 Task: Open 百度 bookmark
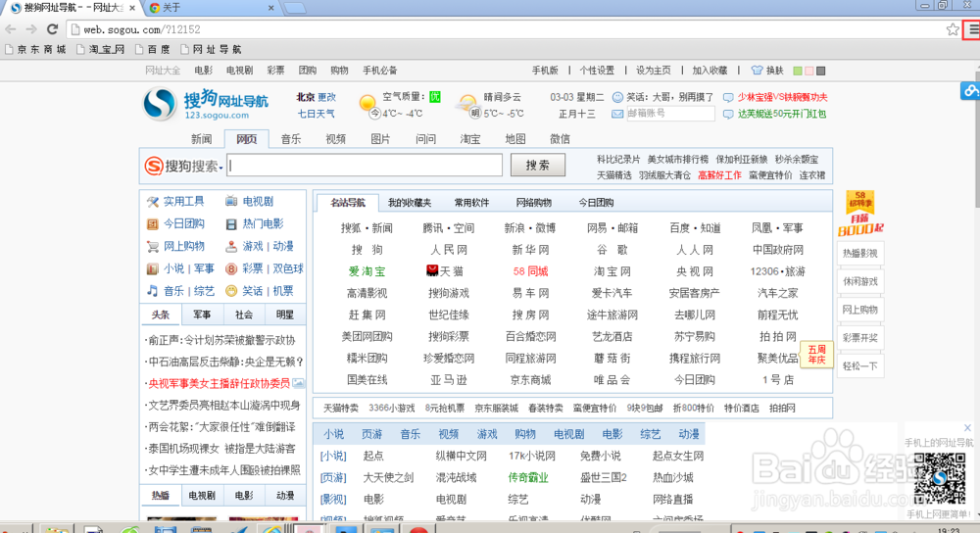pyautogui.click(x=153, y=49)
